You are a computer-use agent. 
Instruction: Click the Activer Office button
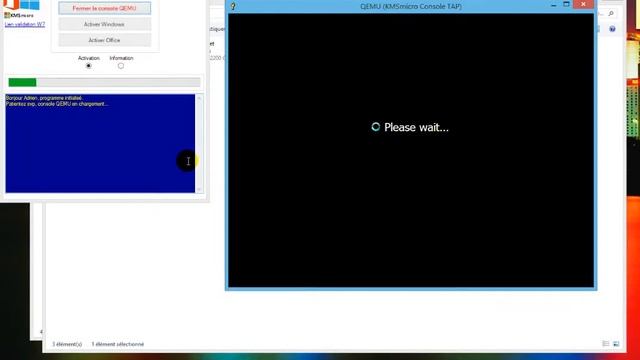tap(104, 40)
